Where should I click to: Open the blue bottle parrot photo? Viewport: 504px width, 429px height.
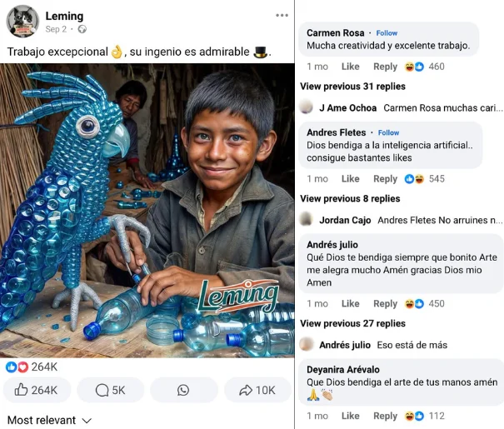pos(147,210)
